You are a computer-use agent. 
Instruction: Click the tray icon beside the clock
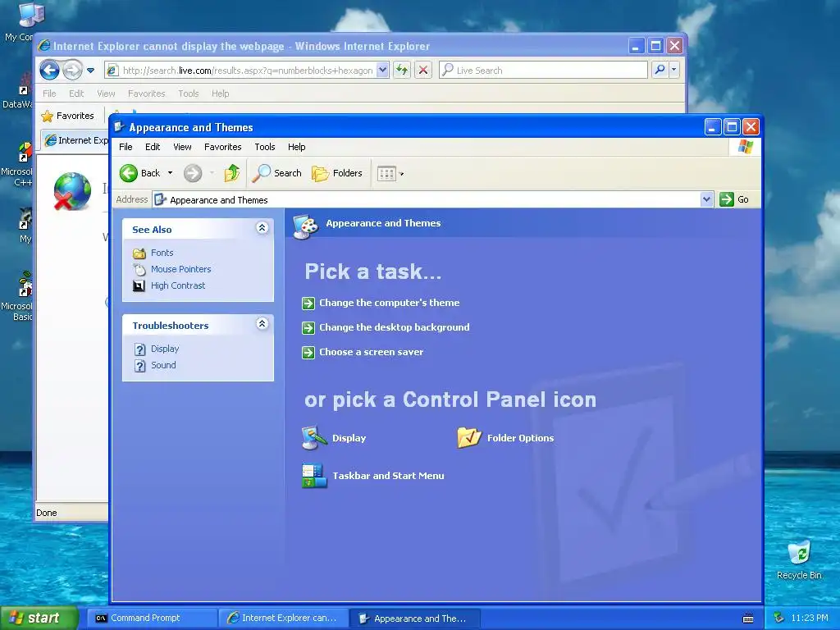pos(779,619)
